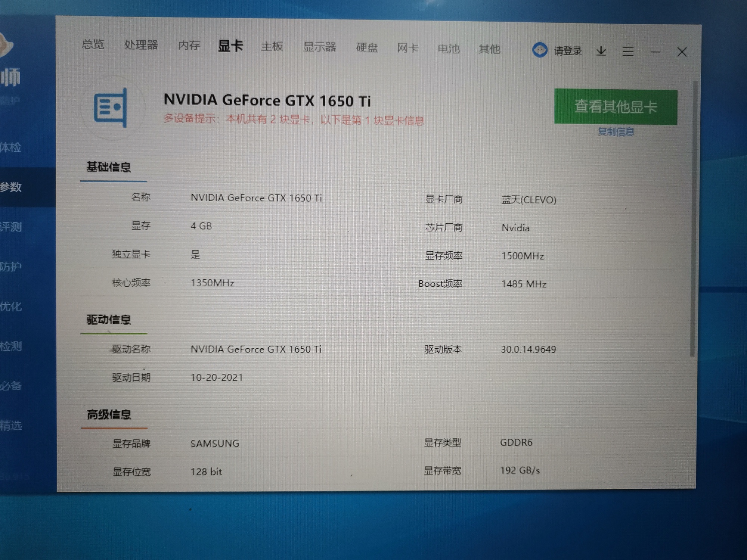Open the 网卡 network card tab
This screenshot has width=747, height=560.
pyautogui.click(x=407, y=48)
